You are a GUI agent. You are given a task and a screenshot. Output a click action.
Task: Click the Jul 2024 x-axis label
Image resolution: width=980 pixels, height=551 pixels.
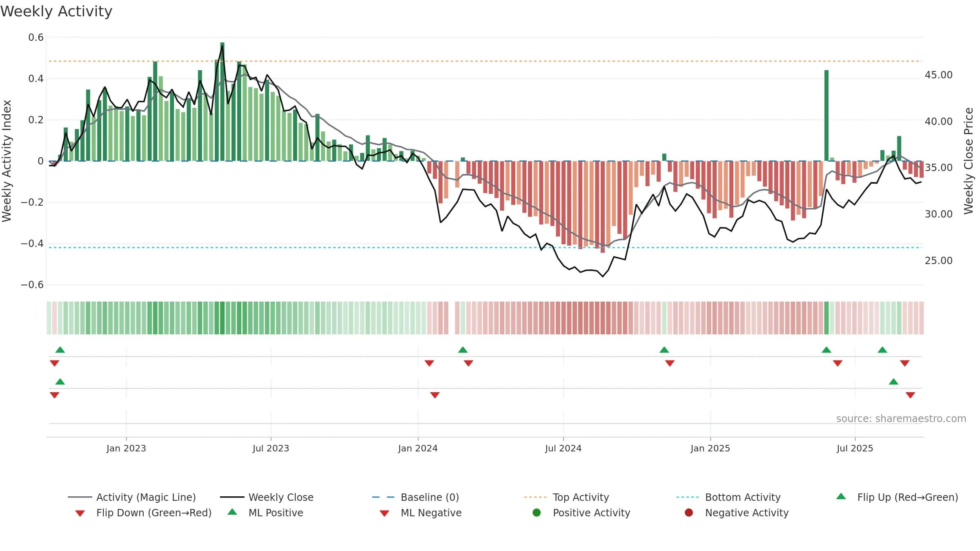563,448
